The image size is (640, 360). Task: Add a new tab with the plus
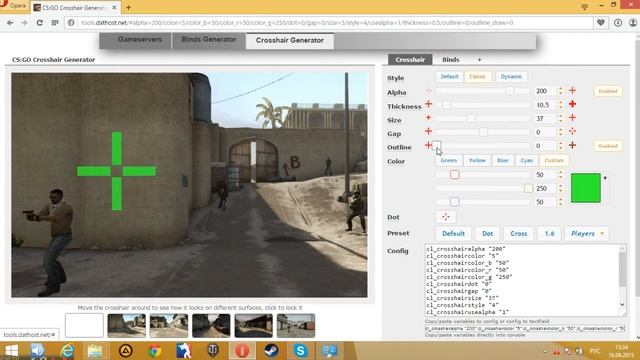click(480, 60)
